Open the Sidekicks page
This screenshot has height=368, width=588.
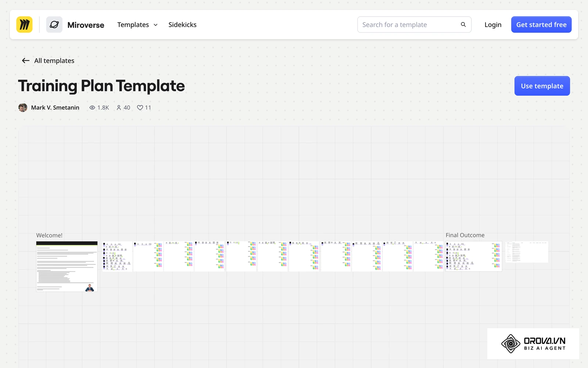pyautogui.click(x=182, y=25)
